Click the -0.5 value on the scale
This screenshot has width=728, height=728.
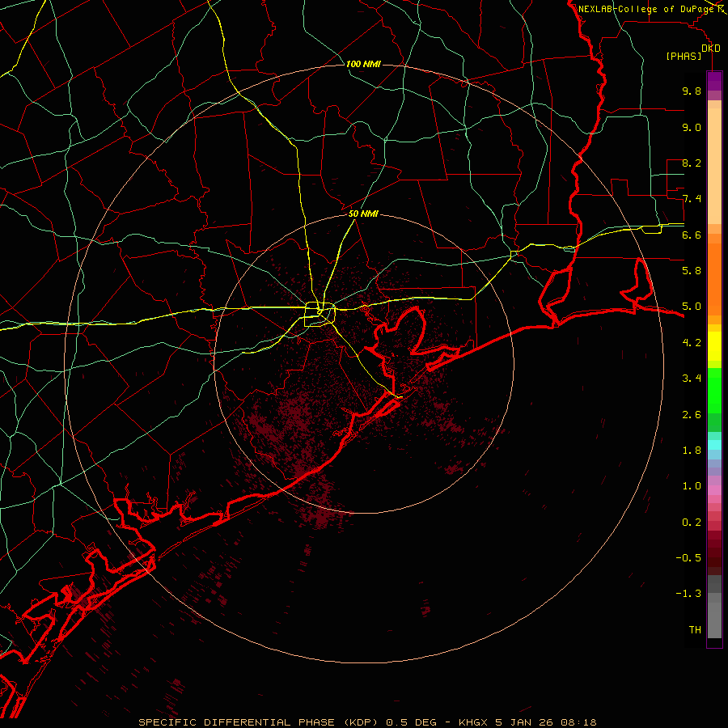(x=688, y=558)
